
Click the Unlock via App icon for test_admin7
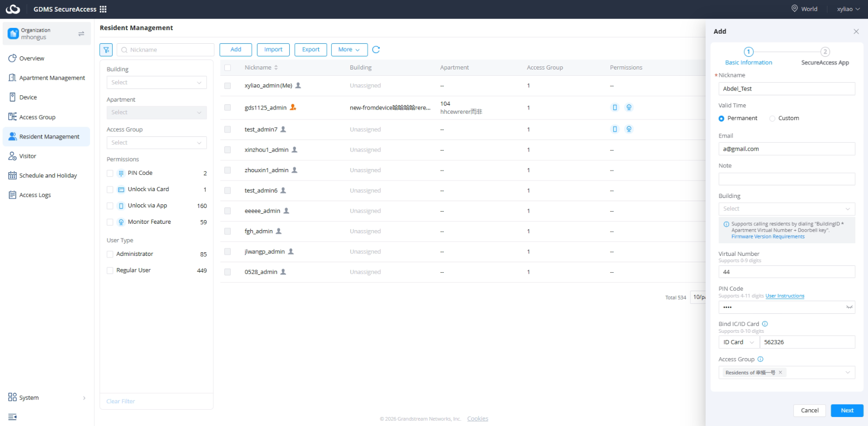coord(615,129)
